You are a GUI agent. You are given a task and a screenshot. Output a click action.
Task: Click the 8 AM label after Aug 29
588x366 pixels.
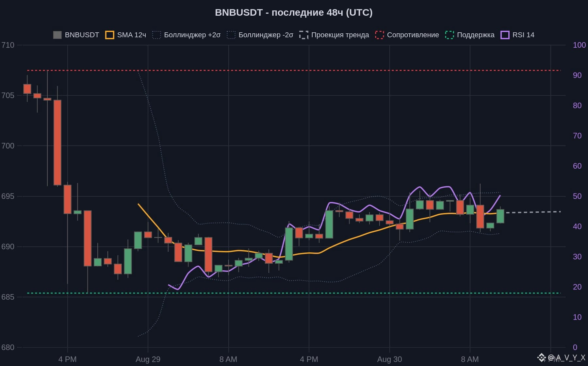pos(228,359)
